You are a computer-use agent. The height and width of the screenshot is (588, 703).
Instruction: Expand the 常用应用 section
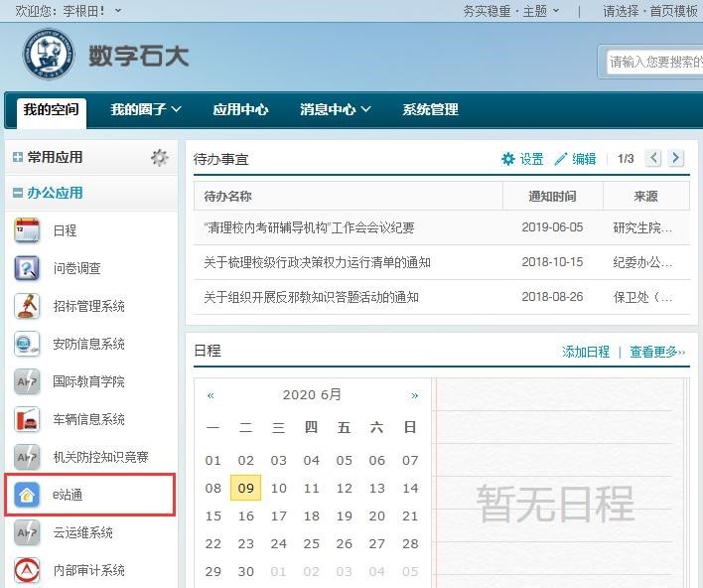coord(18,157)
